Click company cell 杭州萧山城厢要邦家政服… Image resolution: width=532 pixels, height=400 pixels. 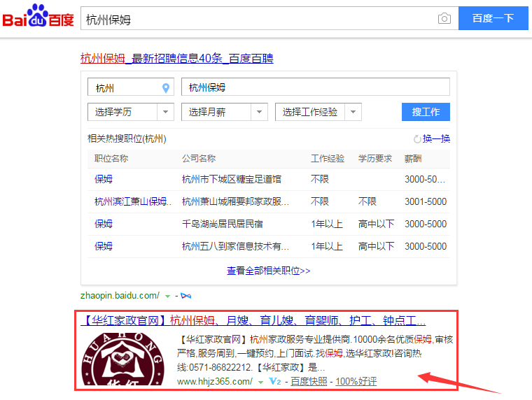(x=235, y=201)
